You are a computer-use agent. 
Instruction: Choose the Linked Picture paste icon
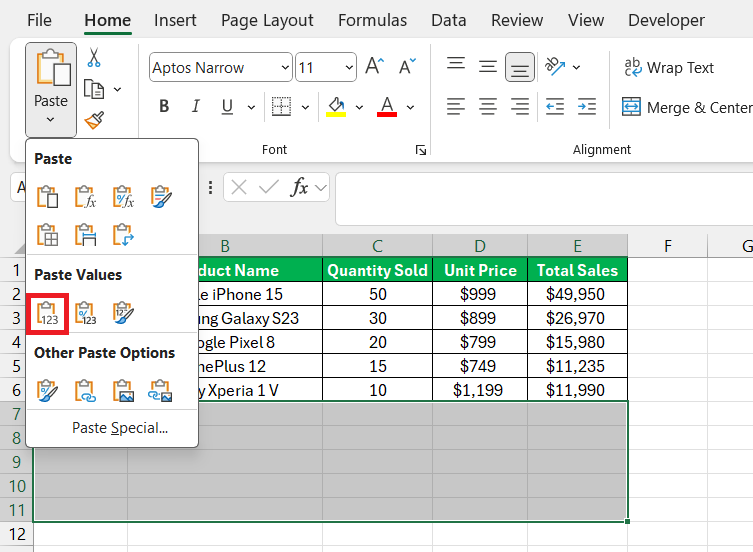pyautogui.click(x=161, y=391)
